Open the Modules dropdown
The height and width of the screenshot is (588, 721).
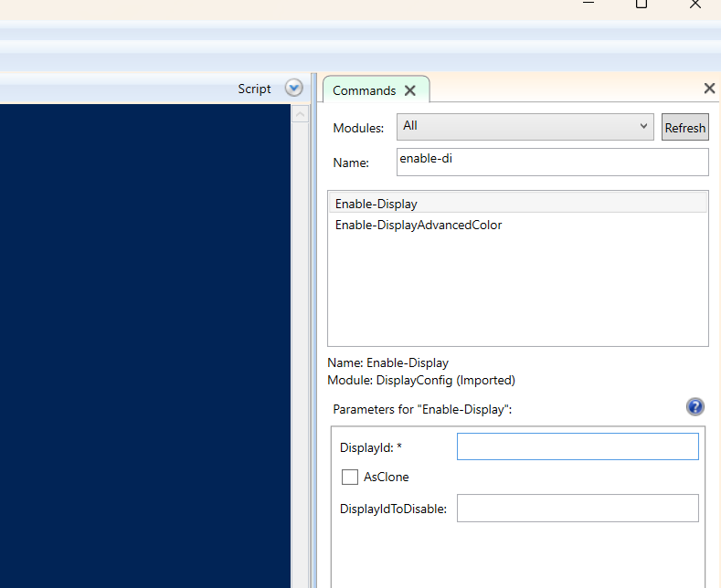point(525,127)
